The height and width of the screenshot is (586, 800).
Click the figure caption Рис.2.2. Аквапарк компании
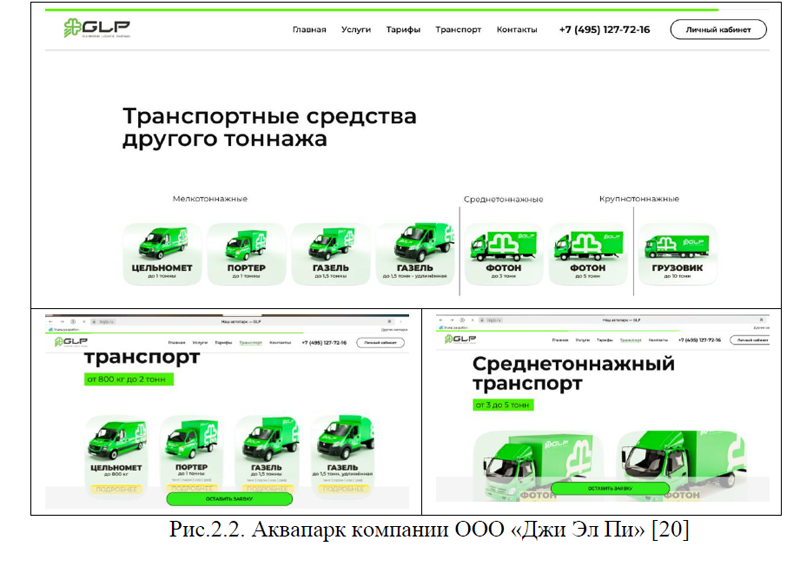(429, 530)
